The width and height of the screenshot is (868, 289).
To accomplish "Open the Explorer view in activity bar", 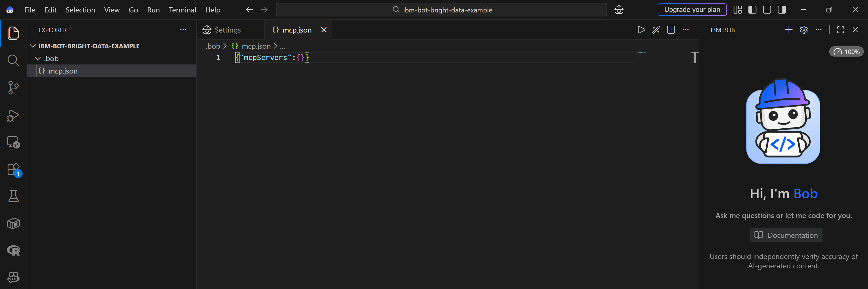I will pyautogui.click(x=13, y=33).
